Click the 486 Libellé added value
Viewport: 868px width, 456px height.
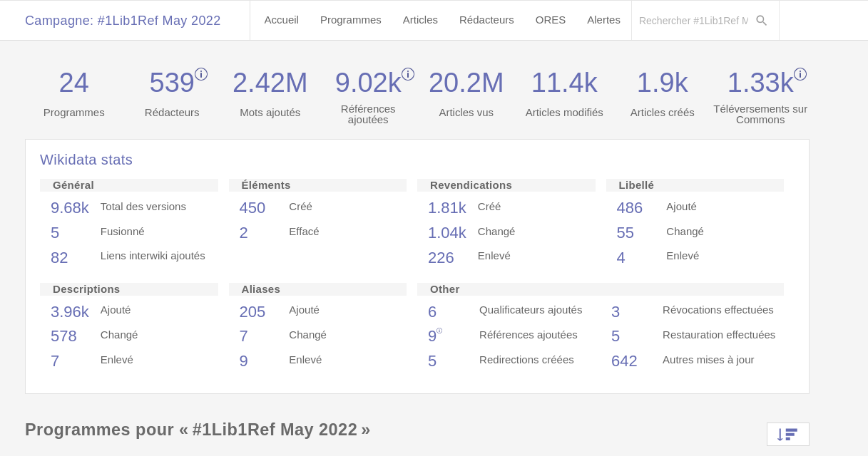(630, 208)
